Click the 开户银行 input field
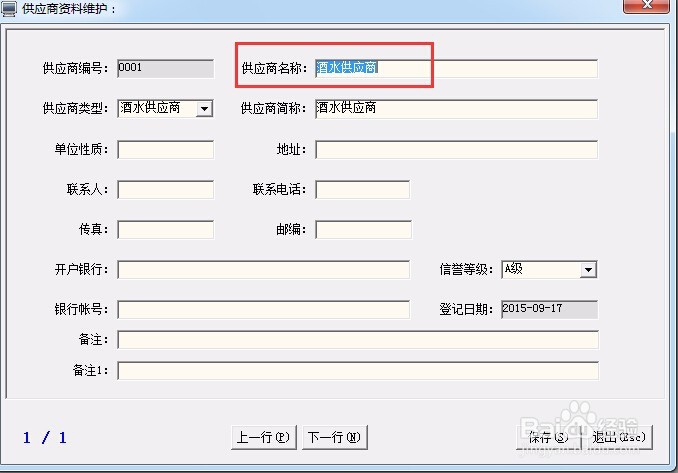Image resolution: width=678 pixels, height=473 pixels. pyautogui.click(x=263, y=269)
